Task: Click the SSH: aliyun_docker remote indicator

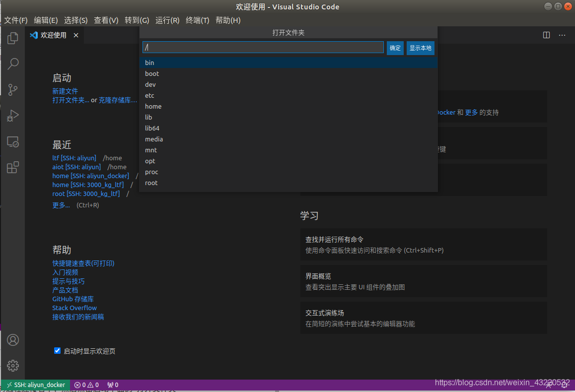Action: 36,385
